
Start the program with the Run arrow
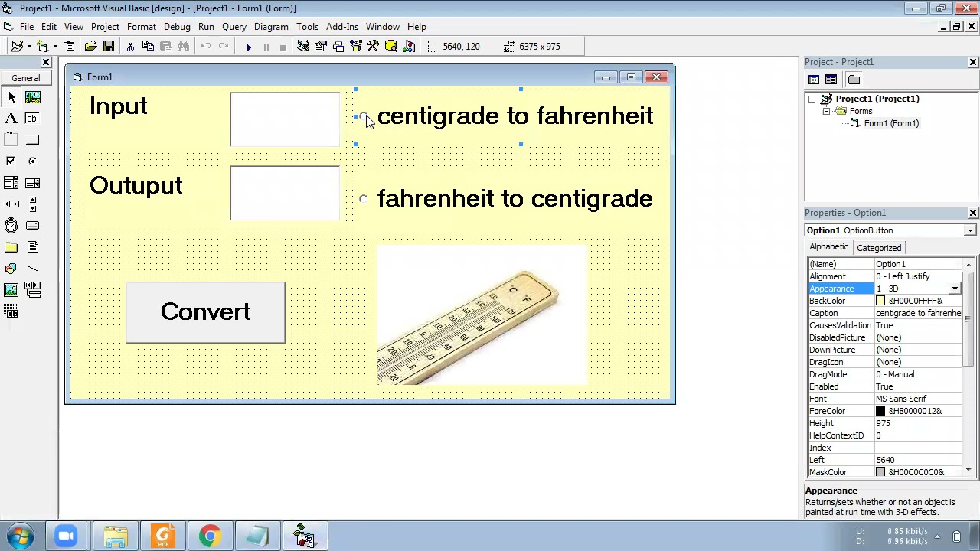point(248,47)
